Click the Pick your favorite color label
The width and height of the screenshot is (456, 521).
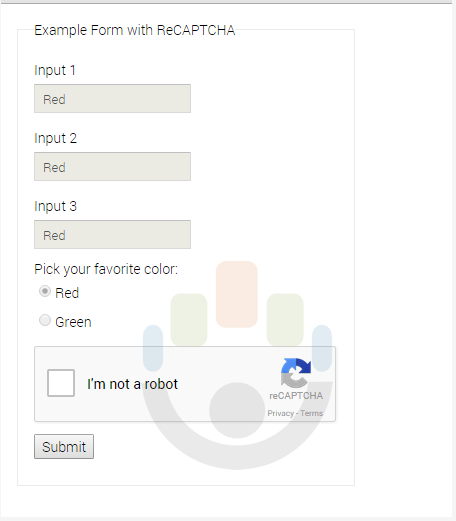[x=106, y=269]
